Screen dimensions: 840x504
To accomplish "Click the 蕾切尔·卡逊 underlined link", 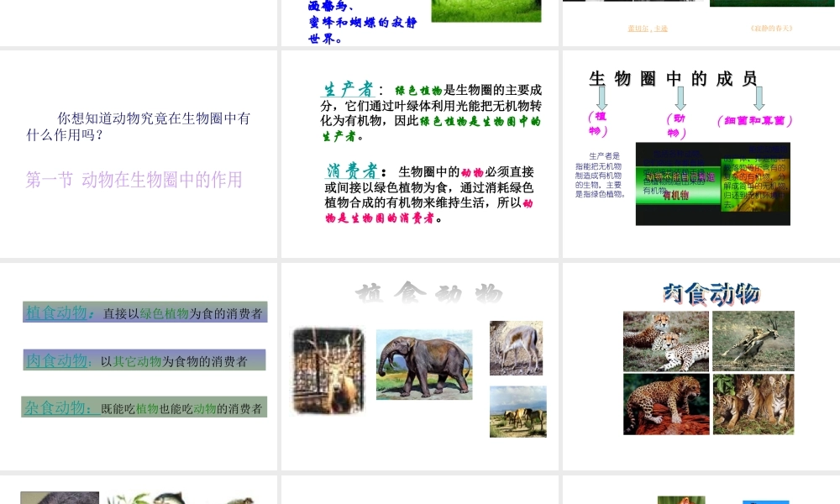I will pos(648,29).
